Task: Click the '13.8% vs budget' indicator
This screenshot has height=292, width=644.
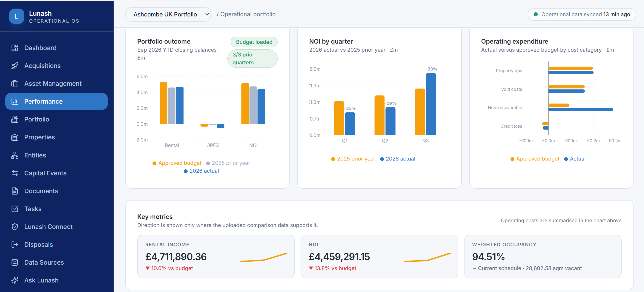Action: [332, 268]
